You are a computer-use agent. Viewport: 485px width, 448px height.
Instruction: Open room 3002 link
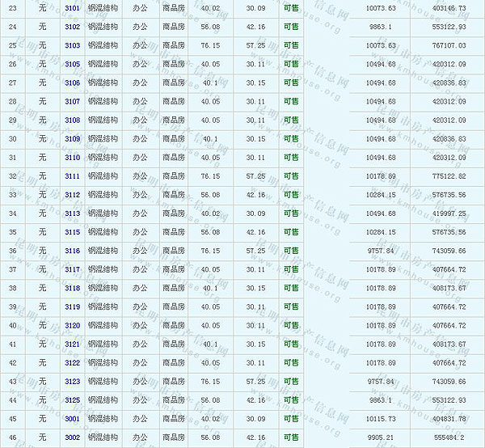tap(72, 437)
